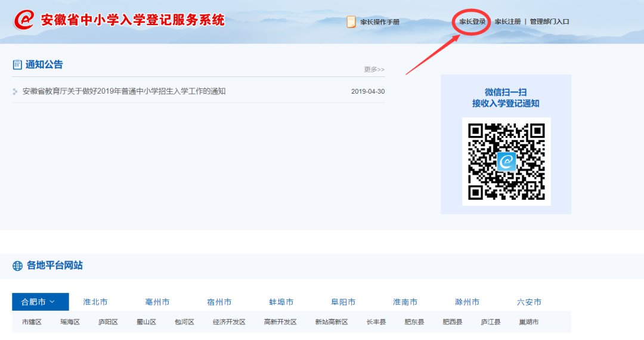Open the parent manual booklet icon
The image size is (644, 340).
[351, 21]
